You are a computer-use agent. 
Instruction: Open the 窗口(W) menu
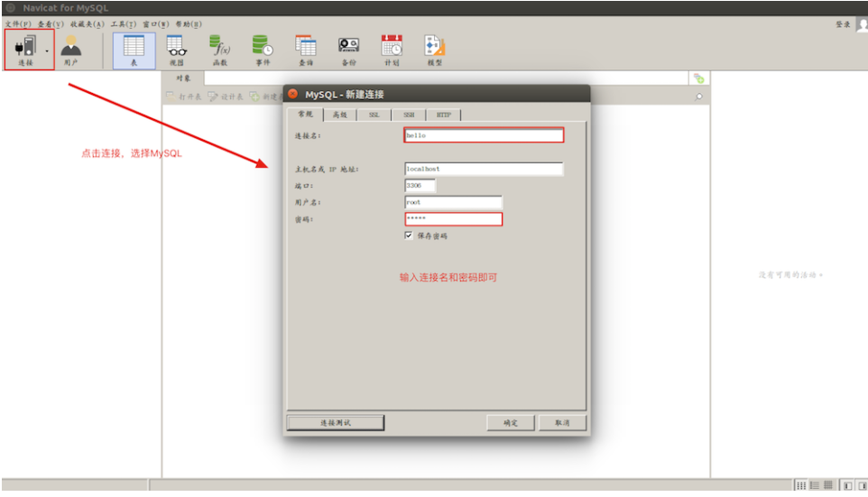pyautogui.click(x=155, y=24)
